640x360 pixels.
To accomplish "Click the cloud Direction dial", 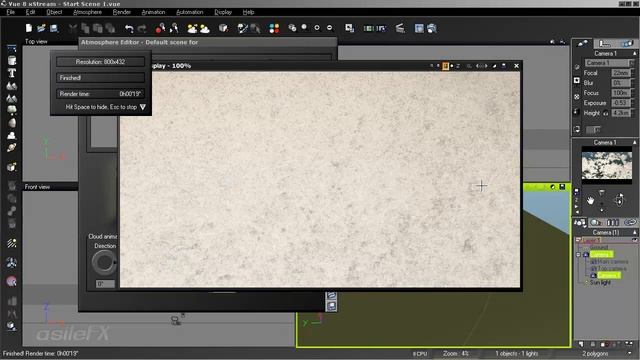I will [x=104, y=262].
